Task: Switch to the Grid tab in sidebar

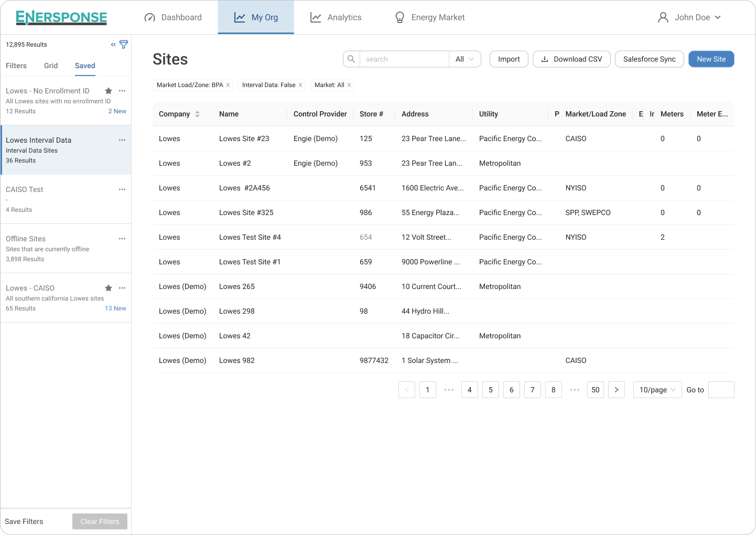Action: pyautogui.click(x=51, y=66)
